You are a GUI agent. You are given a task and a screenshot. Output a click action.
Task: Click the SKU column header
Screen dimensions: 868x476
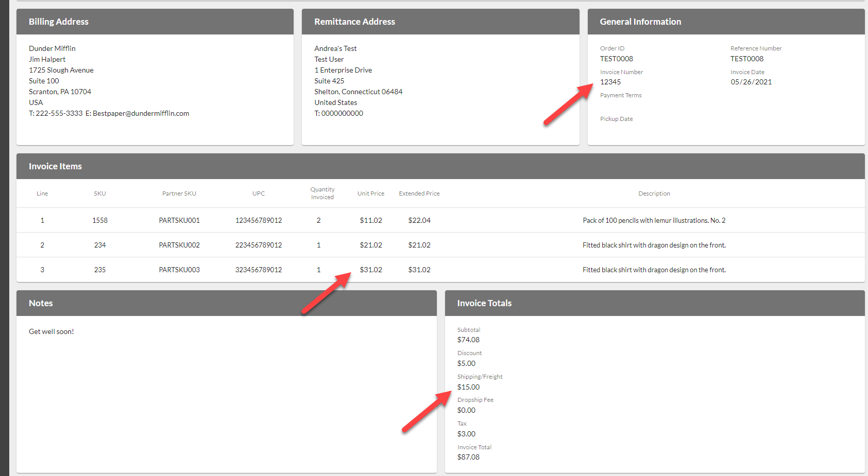tap(99, 193)
